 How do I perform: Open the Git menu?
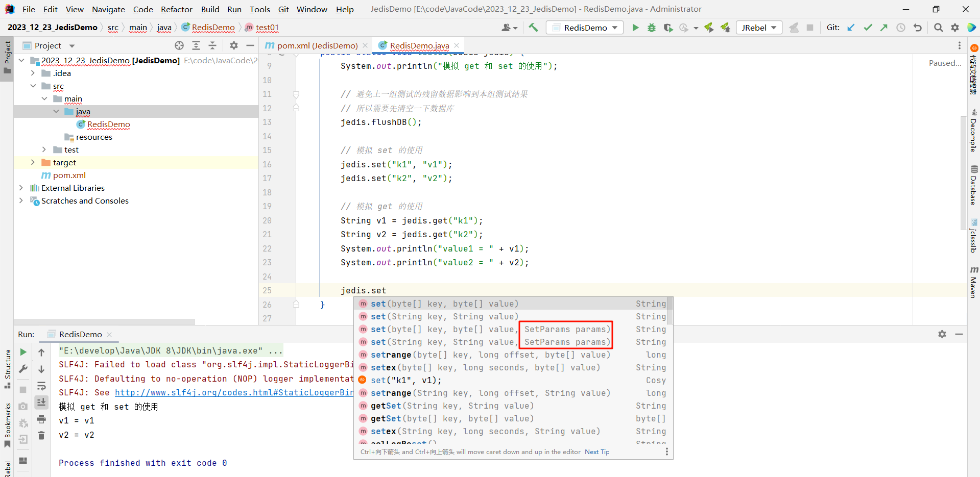tap(283, 9)
